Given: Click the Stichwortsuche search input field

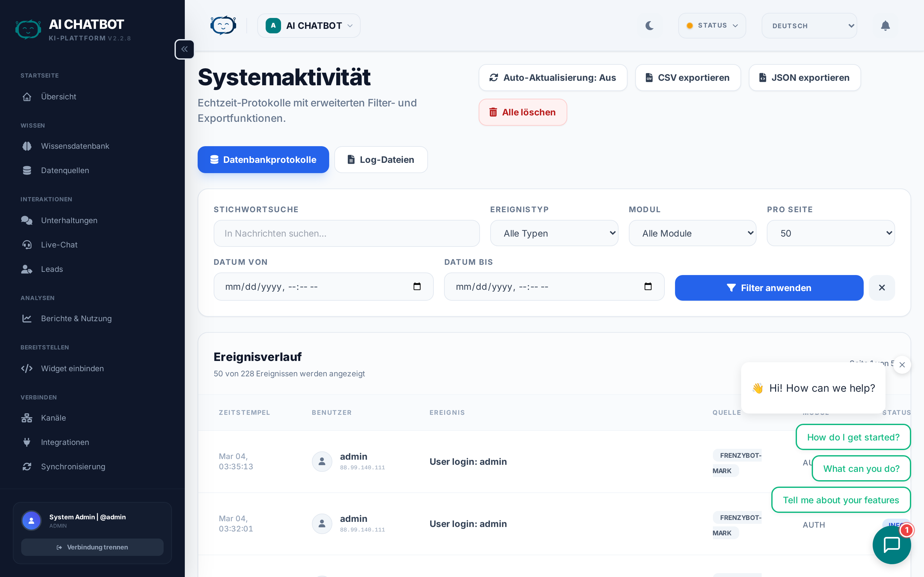Looking at the screenshot, I should pos(346,233).
